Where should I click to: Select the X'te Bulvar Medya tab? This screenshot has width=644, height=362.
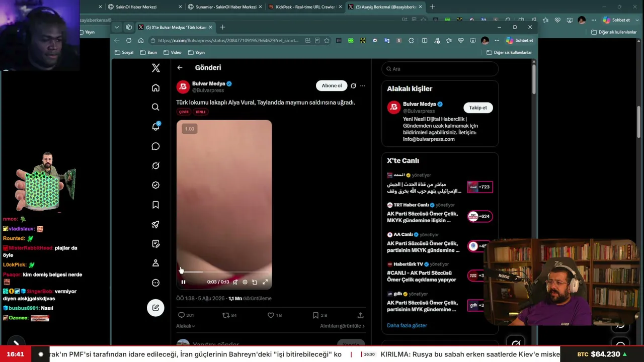[x=176, y=27]
